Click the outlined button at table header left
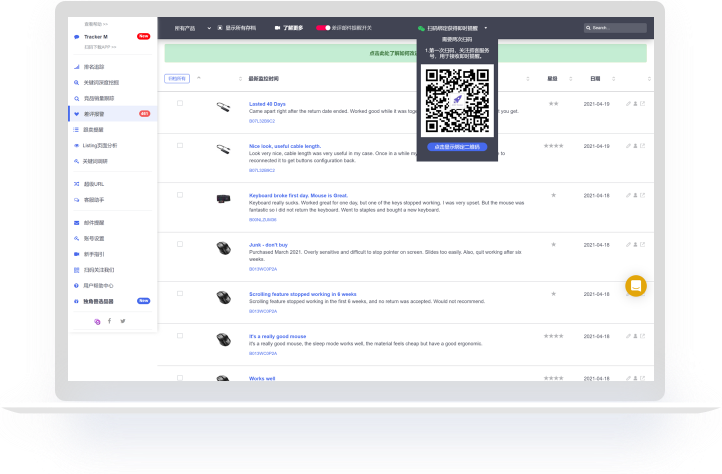 pyautogui.click(x=177, y=79)
